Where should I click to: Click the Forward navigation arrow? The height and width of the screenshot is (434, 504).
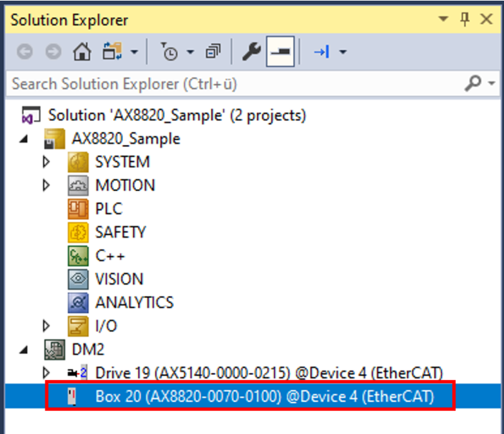(x=53, y=52)
